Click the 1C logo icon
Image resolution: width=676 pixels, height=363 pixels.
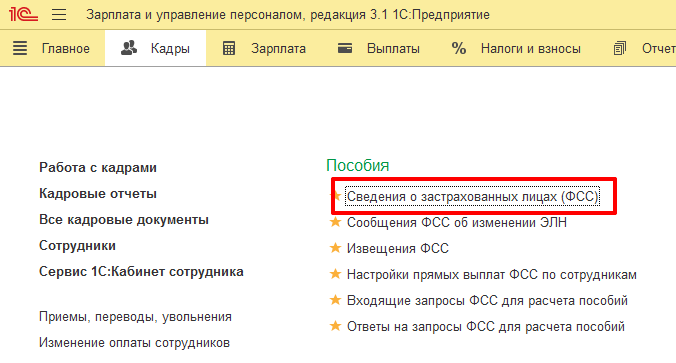23,14
